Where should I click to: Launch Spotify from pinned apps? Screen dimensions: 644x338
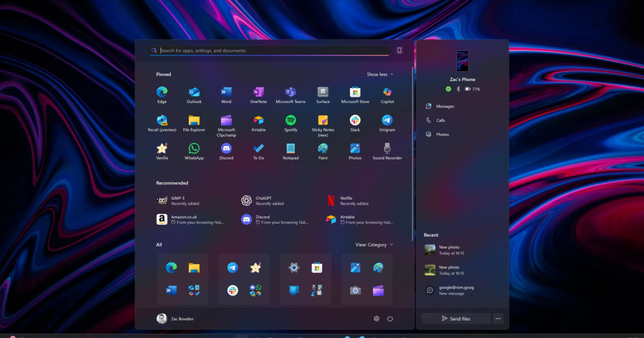[x=290, y=120]
